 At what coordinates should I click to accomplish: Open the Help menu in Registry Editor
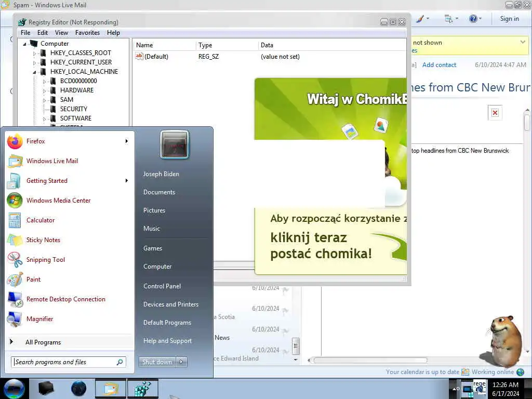(x=113, y=33)
